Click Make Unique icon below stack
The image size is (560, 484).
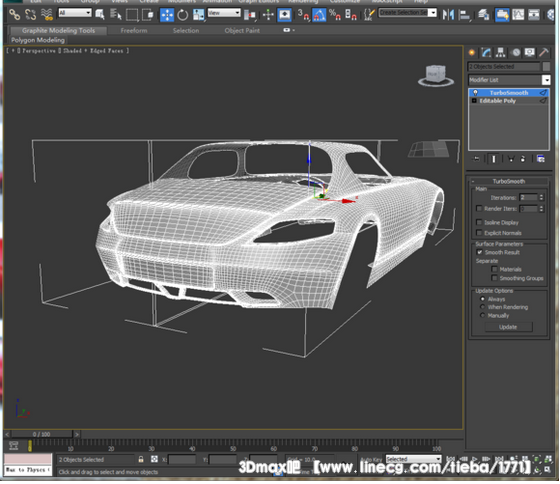pyautogui.click(x=510, y=159)
